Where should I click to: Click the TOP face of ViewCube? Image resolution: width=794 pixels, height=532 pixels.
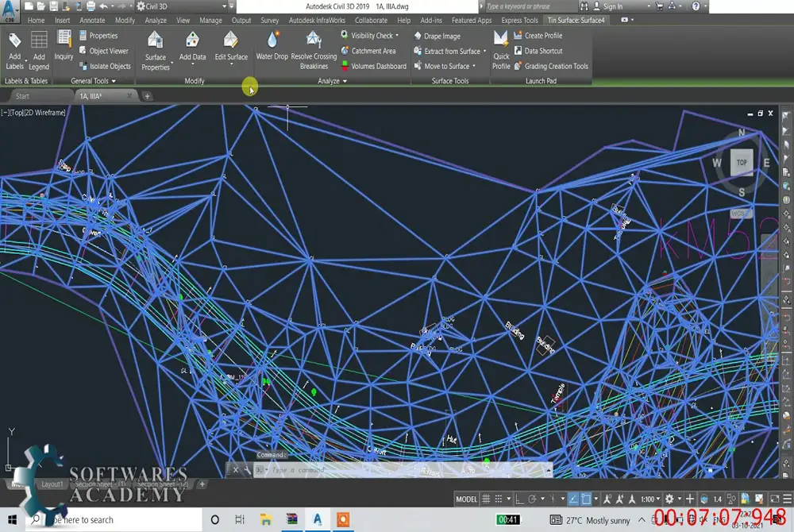pos(742,163)
